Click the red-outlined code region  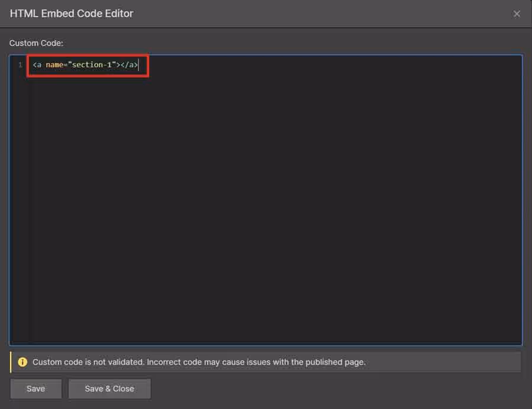click(87, 66)
